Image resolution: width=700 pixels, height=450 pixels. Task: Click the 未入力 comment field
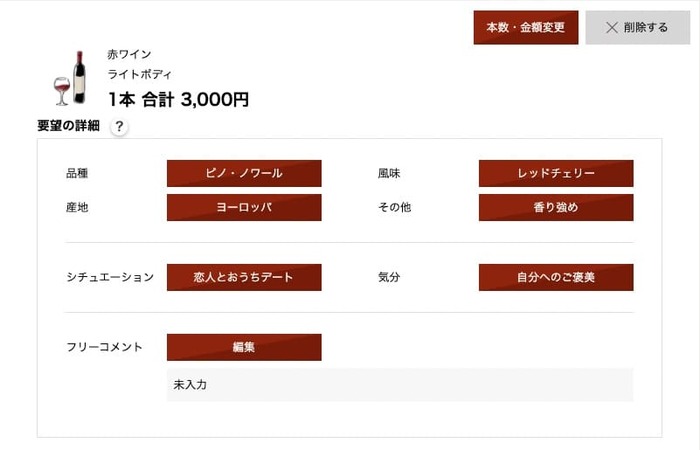[400, 385]
